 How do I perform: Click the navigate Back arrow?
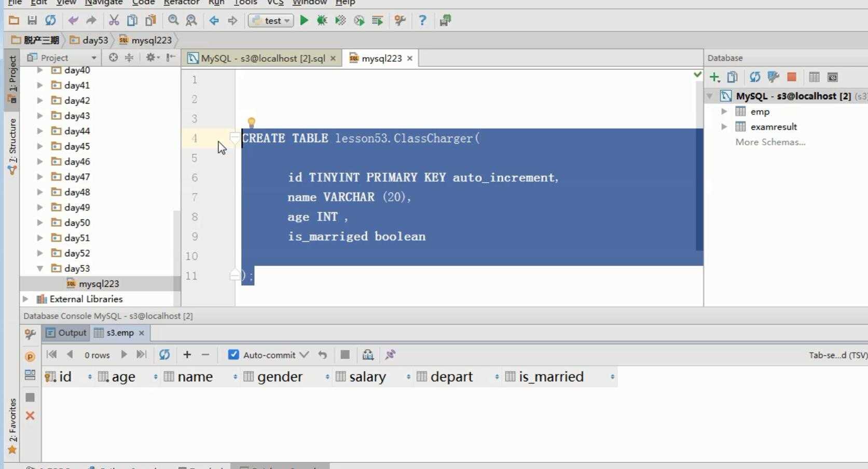(214, 21)
